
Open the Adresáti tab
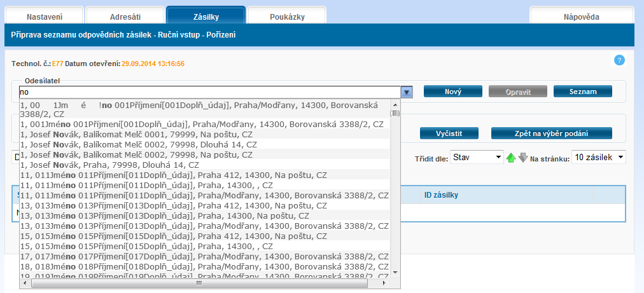(x=124, y=17)
